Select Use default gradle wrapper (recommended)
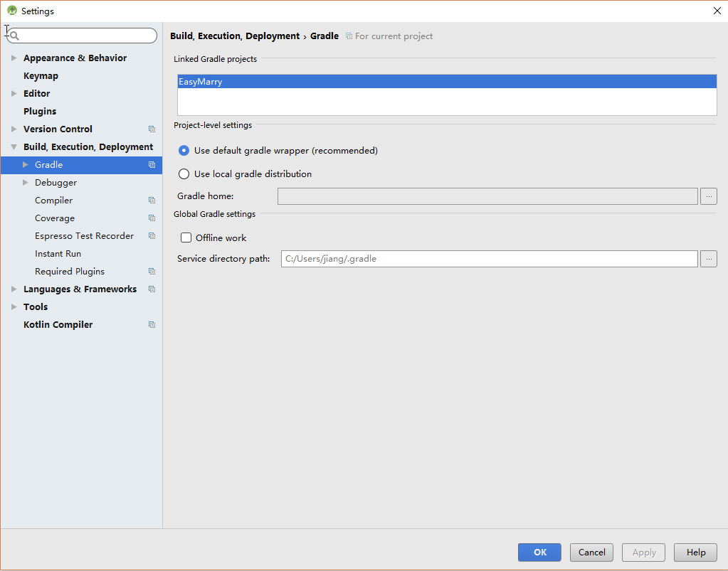The width and height of the screenshot is (728, 571). (x=184, y=150)
